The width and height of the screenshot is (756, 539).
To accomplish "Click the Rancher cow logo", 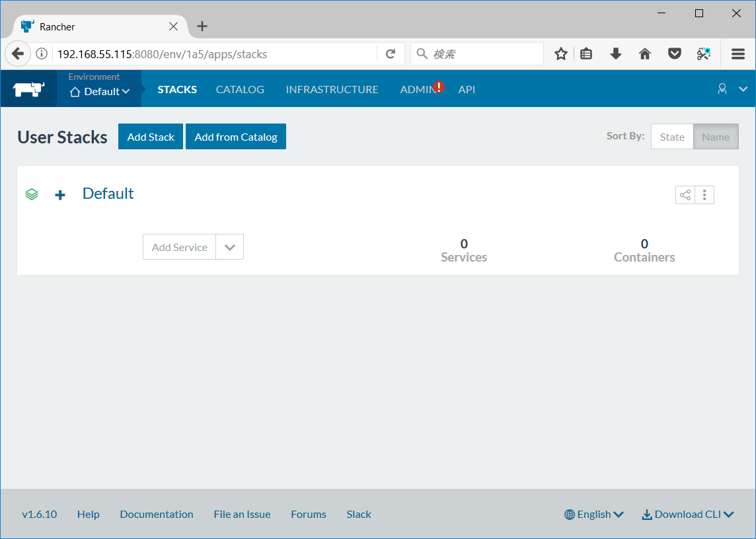I will pos(28,89).
